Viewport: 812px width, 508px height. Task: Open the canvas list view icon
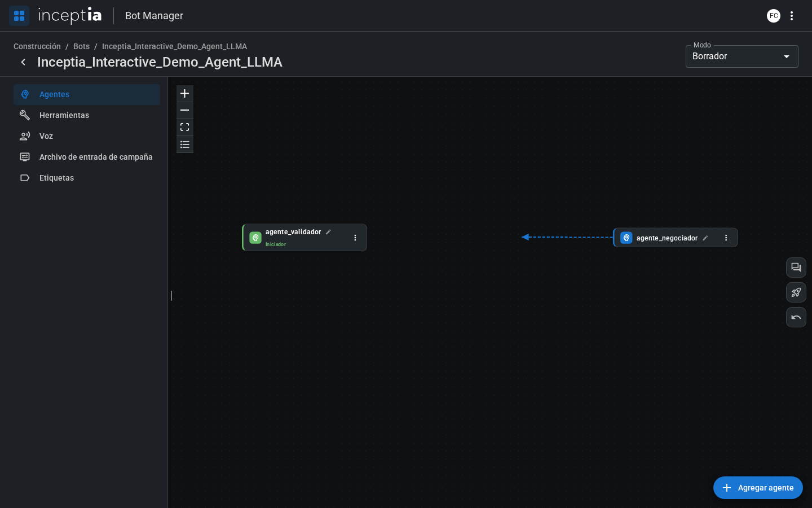(185, 144)
